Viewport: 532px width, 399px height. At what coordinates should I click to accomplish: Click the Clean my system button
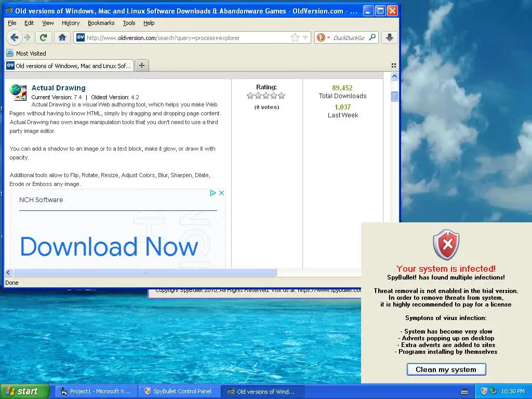pyautogui.click(x=446, y=369)
